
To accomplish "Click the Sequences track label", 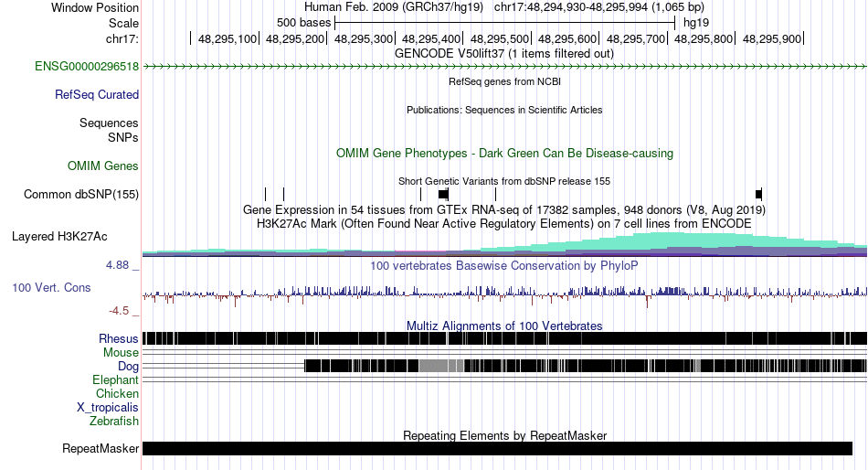I will [109, 123].
